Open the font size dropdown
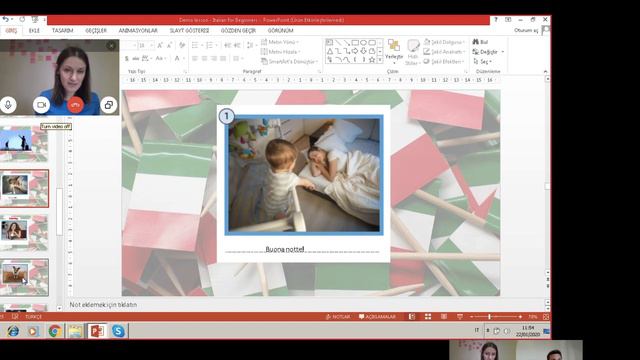640x360 pixels. pos(152,45)
